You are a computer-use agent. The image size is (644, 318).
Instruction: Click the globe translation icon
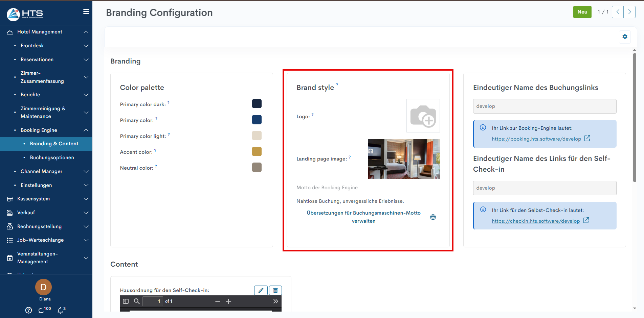[433, 217]
